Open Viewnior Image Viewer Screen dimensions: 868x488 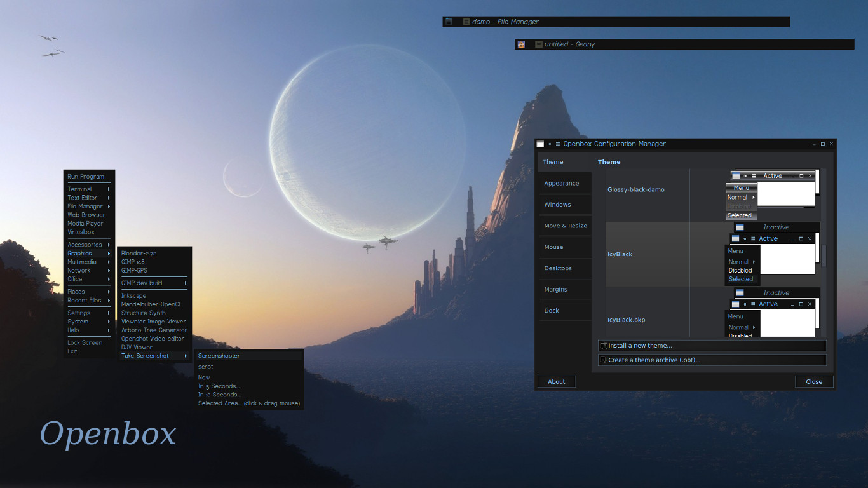154,322
